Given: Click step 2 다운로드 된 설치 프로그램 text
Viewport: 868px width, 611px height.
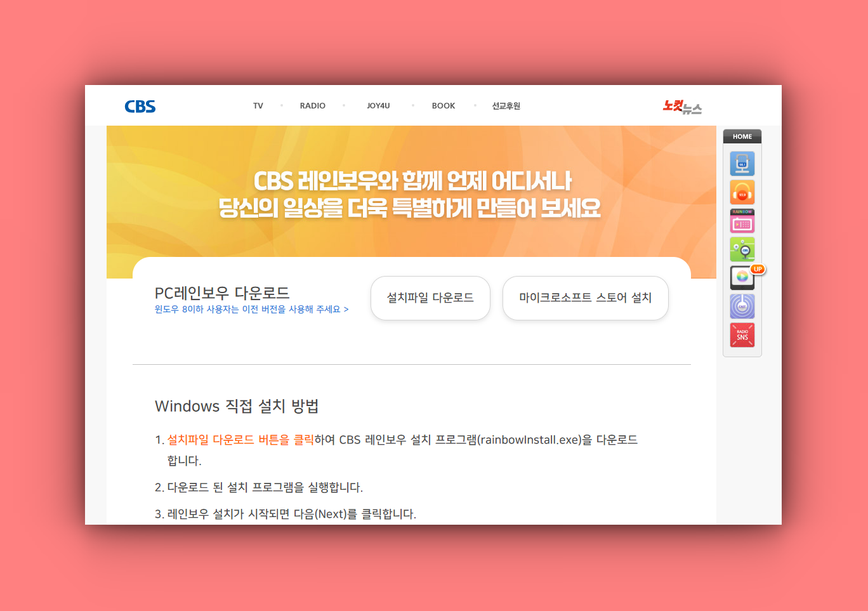Looking at the screenshot, I should pos(265,487).
